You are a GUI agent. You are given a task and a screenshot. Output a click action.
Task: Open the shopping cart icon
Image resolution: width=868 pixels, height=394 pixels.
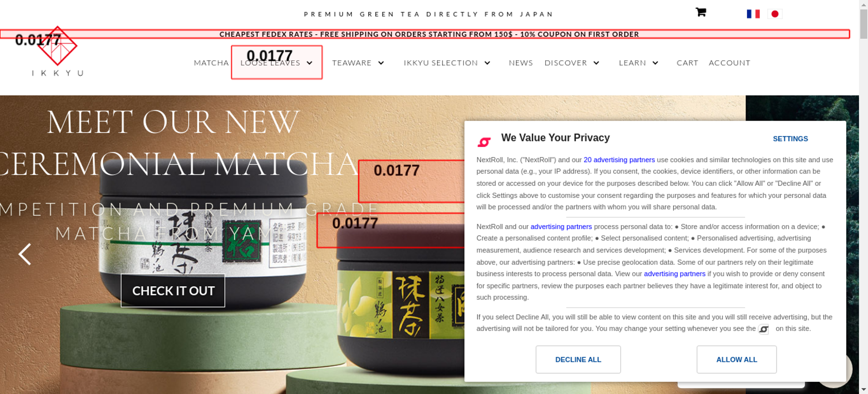point(700,12)
